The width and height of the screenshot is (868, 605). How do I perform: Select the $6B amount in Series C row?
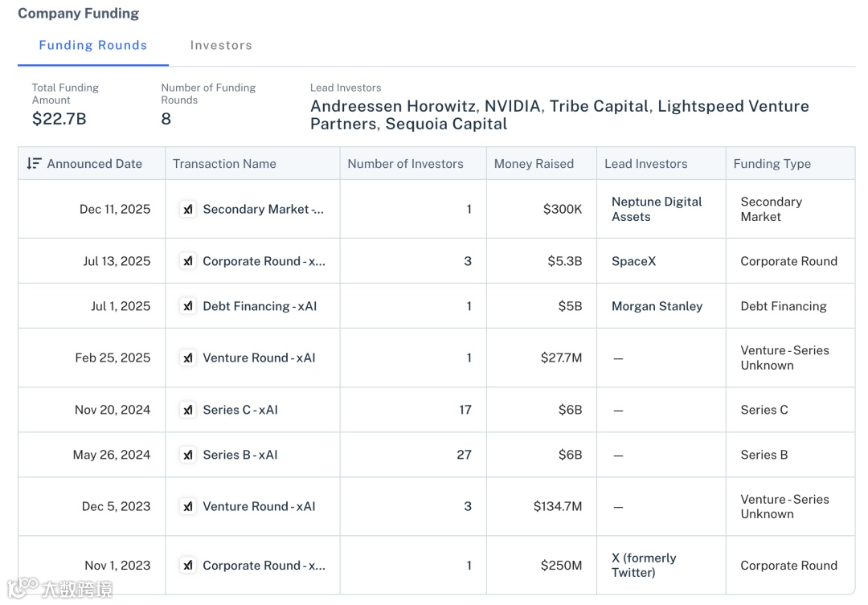[570, 410]
